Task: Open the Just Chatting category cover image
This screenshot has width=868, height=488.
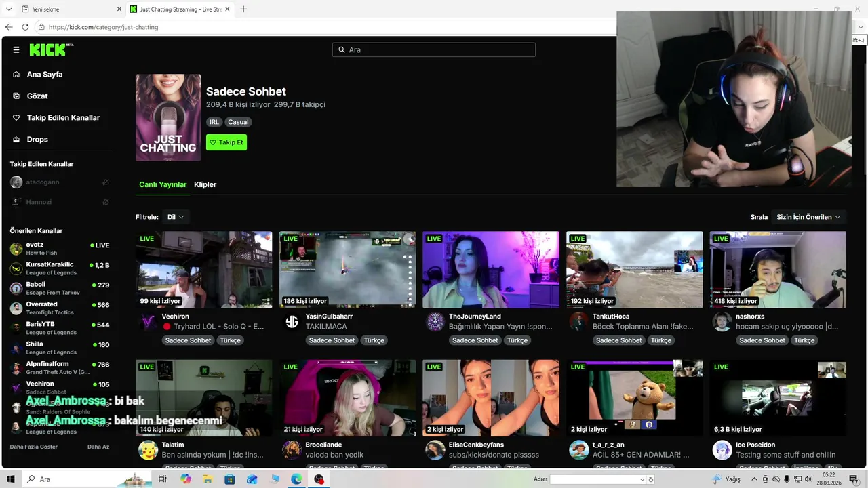Action: [x=168, y=117]
